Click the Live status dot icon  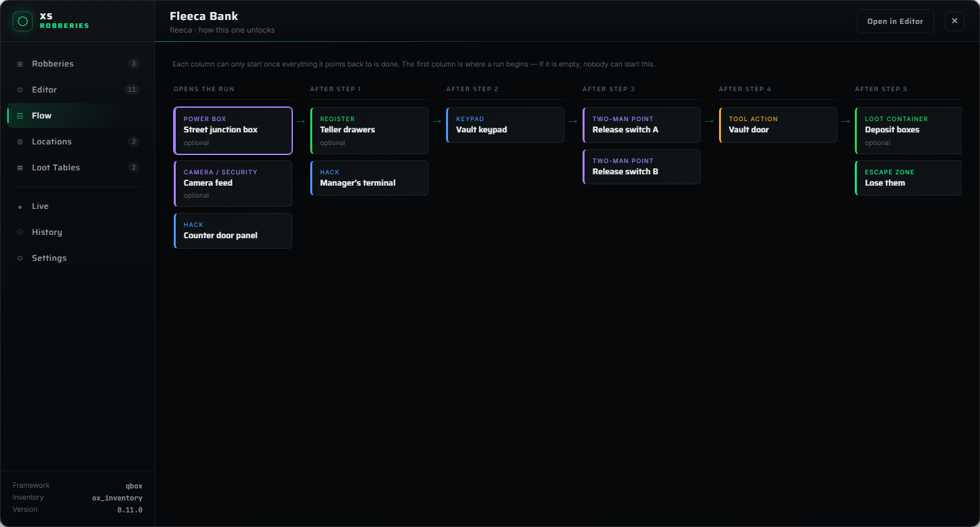20,206
